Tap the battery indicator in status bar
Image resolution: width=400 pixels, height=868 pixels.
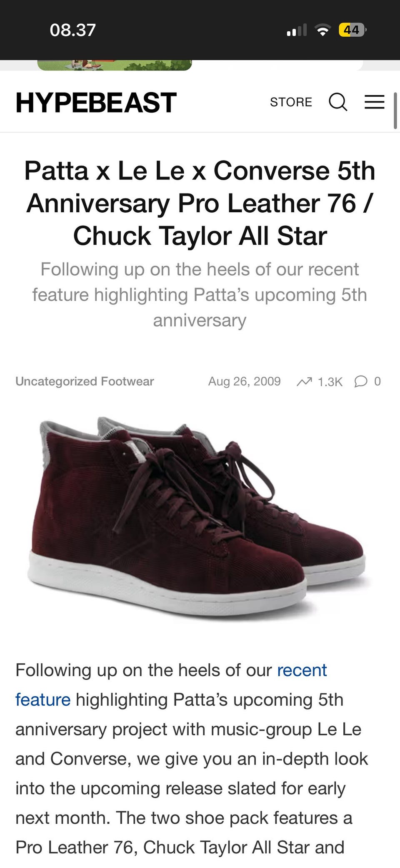coord(352,30)
